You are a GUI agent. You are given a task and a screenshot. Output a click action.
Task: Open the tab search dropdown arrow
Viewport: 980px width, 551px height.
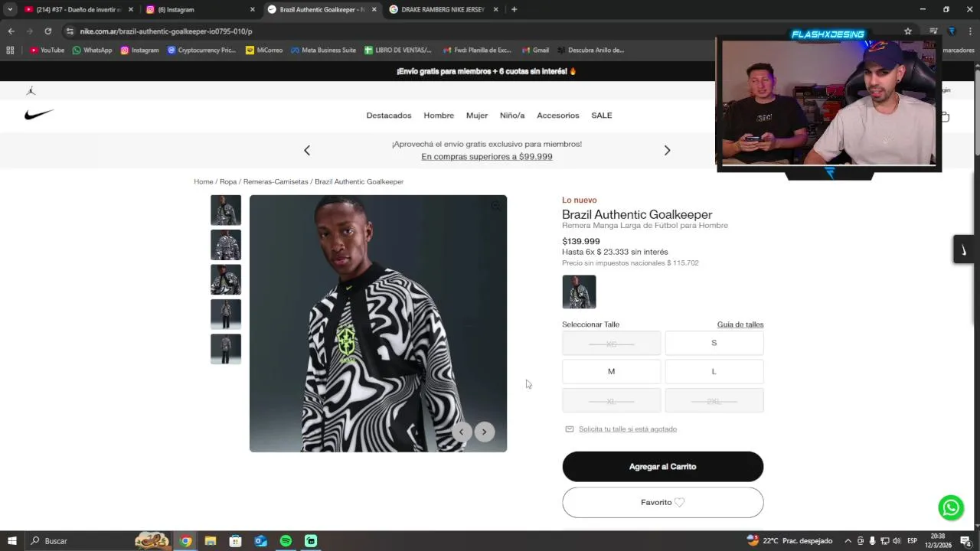point(10,9)
